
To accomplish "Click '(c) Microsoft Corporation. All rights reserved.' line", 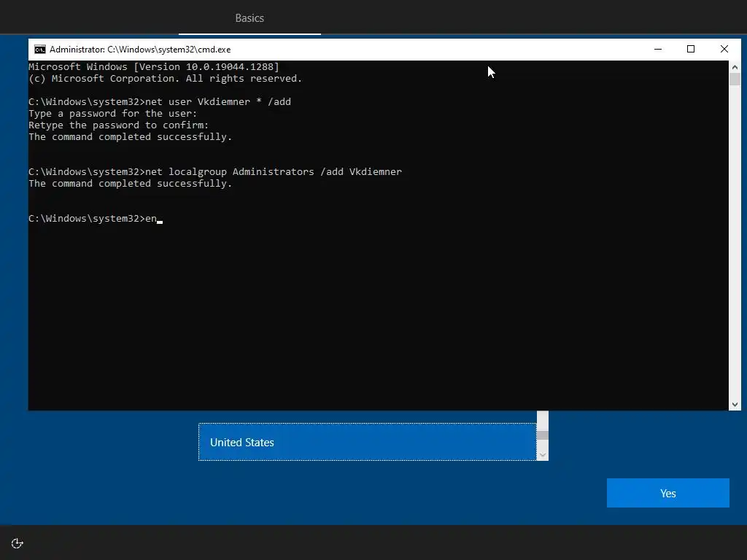I will (166, 79).
